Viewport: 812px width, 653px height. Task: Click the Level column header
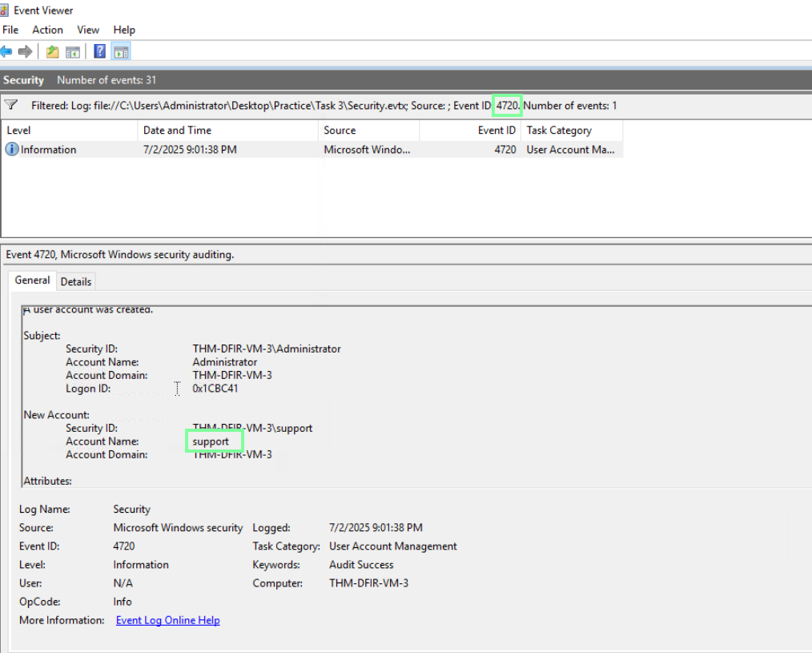(18, 131)
